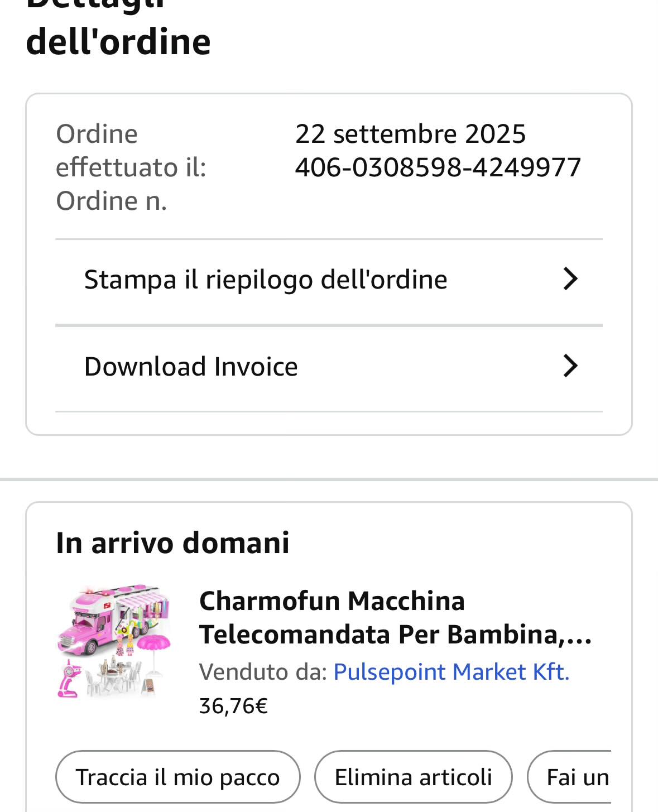The image size is (658, 812).
Task: Select order number 406-0308598-4249977
Action: tap(438, 167)
